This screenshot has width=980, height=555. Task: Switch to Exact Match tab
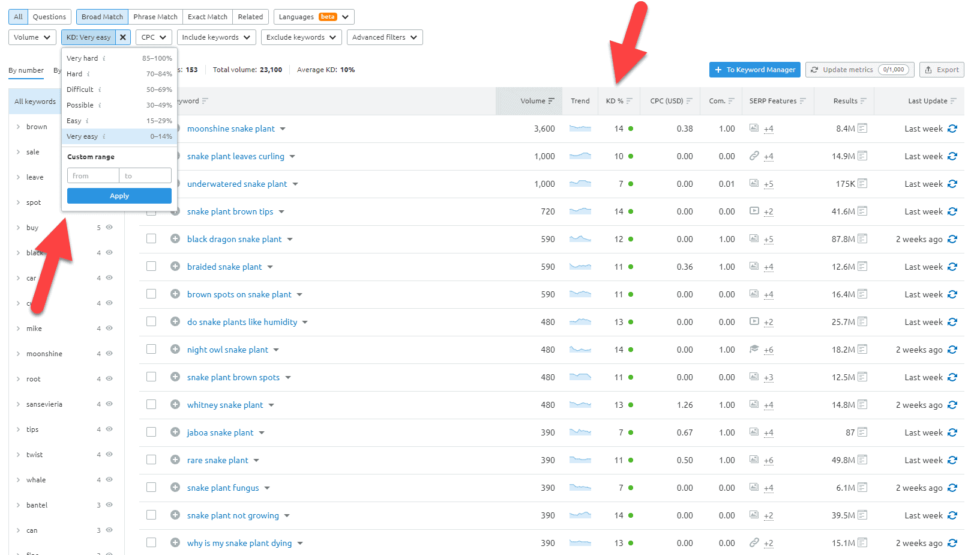coord(208,17)
